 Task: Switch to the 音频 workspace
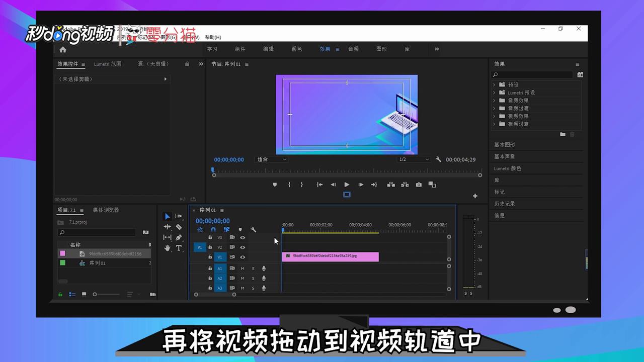[x=353, y=49]
